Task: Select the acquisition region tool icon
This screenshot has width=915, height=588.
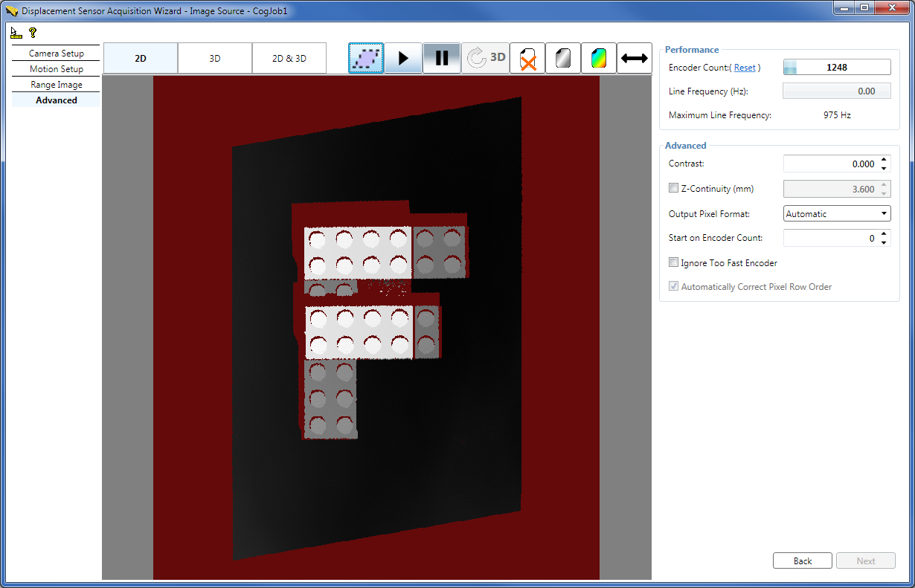Action: pyautogui.click(x=365, y=58)
